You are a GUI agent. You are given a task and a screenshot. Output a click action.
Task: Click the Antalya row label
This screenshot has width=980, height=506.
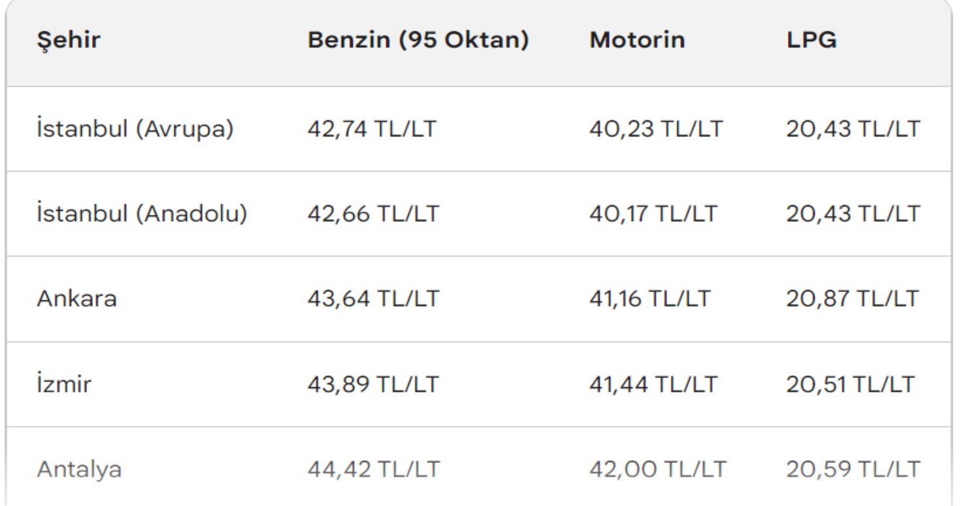click(x=79, y=469)
